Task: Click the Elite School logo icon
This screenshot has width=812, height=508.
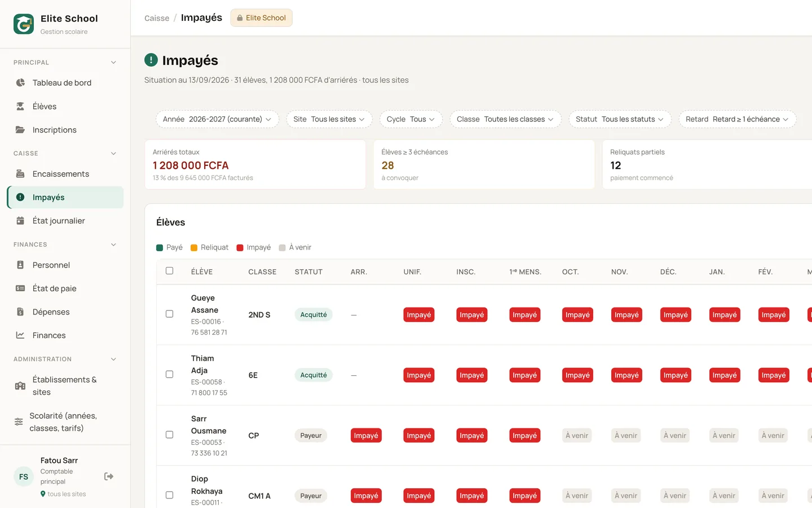Action: tap(24, 24)
